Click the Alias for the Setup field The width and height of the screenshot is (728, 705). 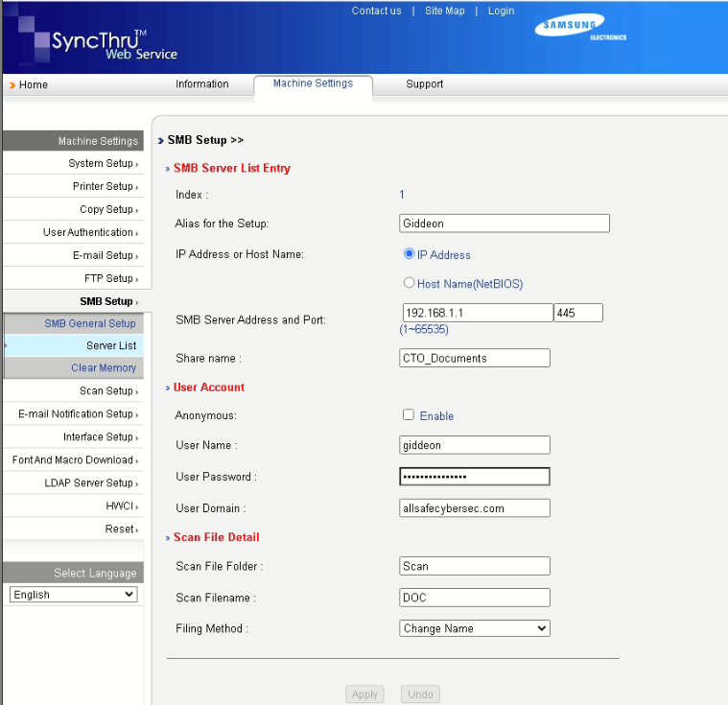[x=505, y=223]
